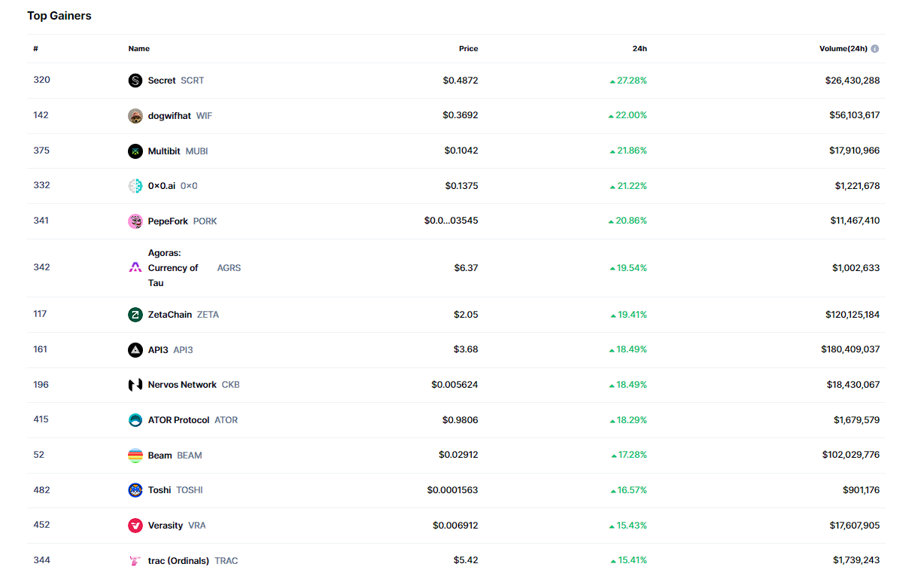Click the Secret coin logo icon

135,81
